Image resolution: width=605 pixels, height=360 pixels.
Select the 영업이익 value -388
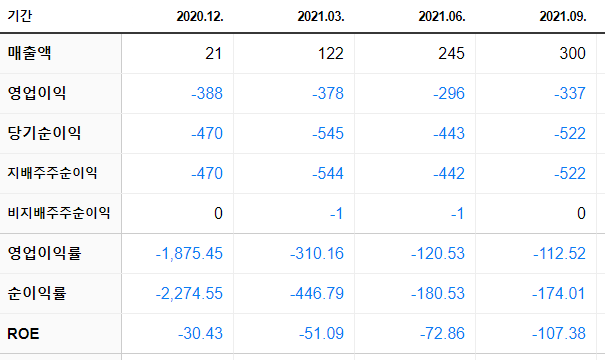pos(207,93)
